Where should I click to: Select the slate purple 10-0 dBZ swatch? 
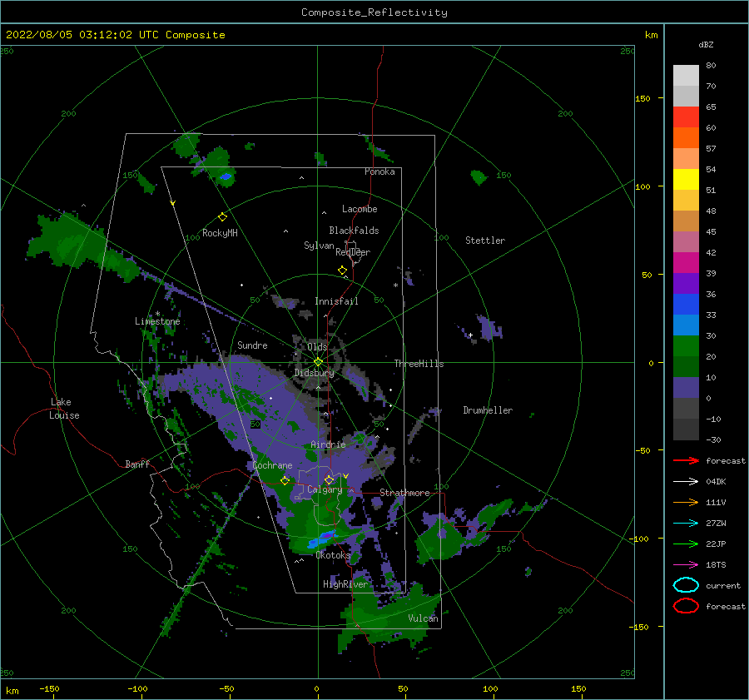click(x=686, y=388)
